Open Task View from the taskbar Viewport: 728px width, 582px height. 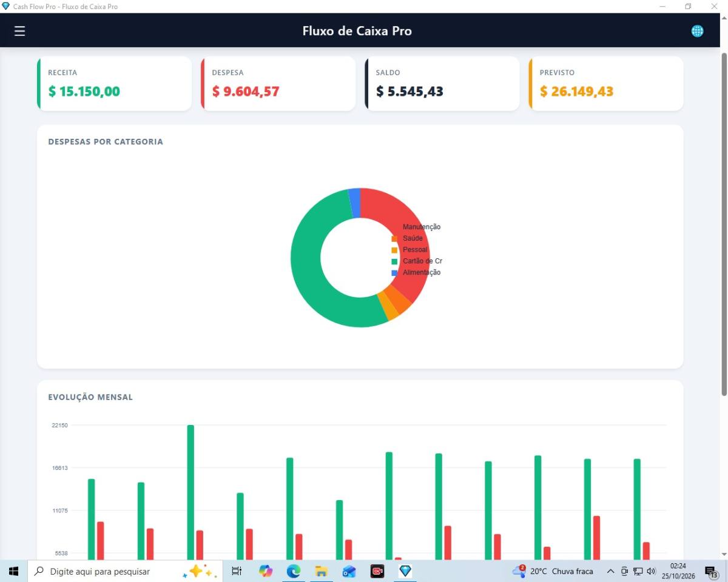click(237, 571)
